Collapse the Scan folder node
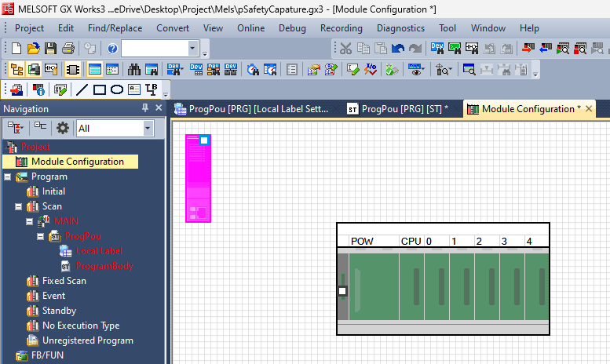The image size is (610, 364). pyautogui.click(x=19, y=206)
